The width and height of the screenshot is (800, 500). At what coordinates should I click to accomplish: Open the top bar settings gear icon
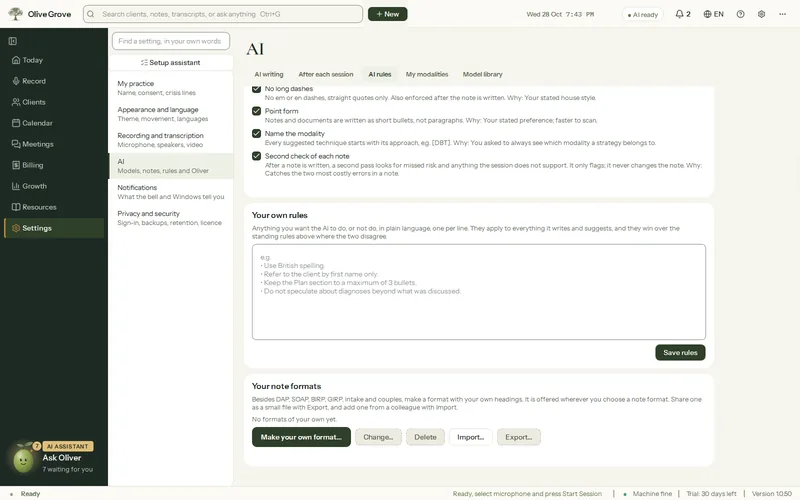pyautogui.click(x=761, y=14)
